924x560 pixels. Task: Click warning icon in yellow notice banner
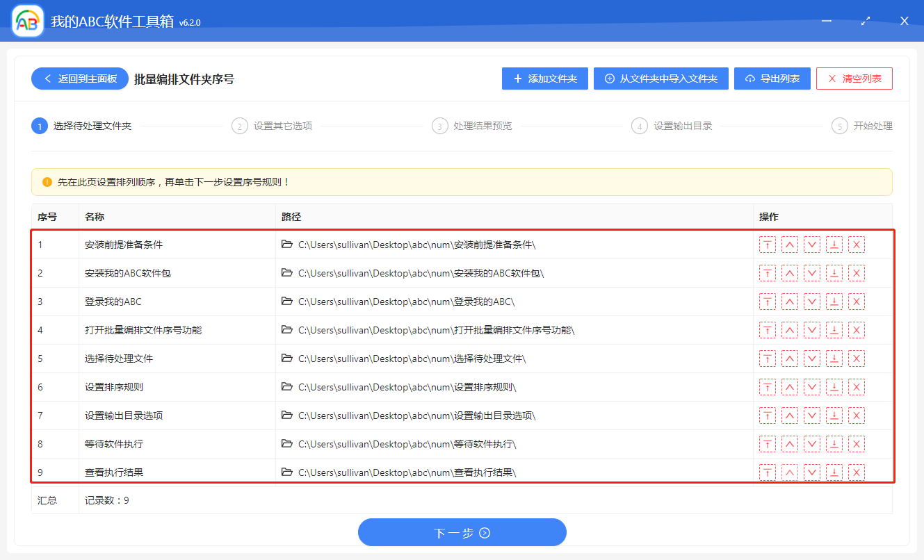click(46, 182)
